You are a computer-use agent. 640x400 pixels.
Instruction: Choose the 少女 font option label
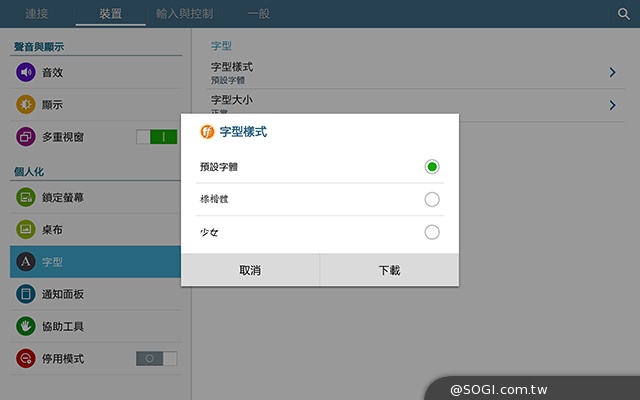(x=209, y=232)
